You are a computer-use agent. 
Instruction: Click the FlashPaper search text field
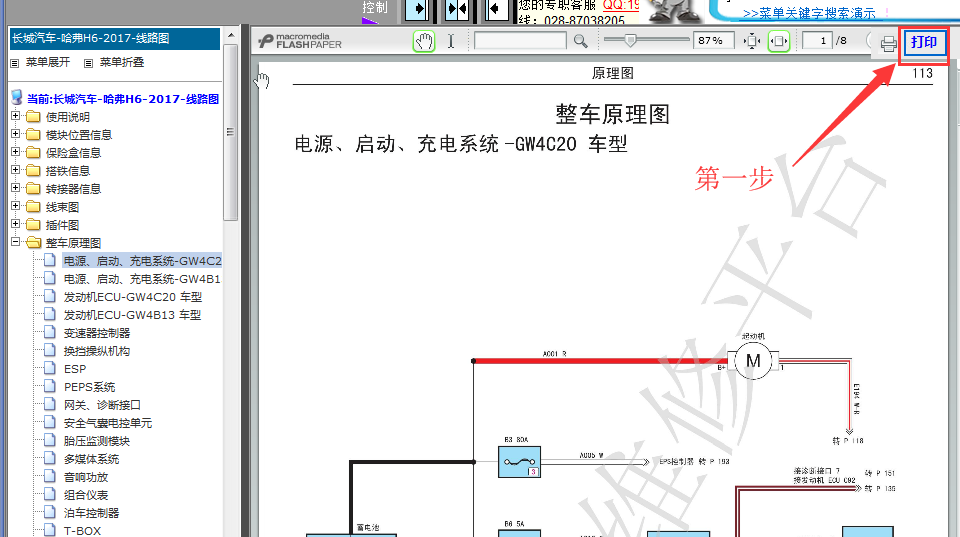pyautogui.click(x=520, y=41)
